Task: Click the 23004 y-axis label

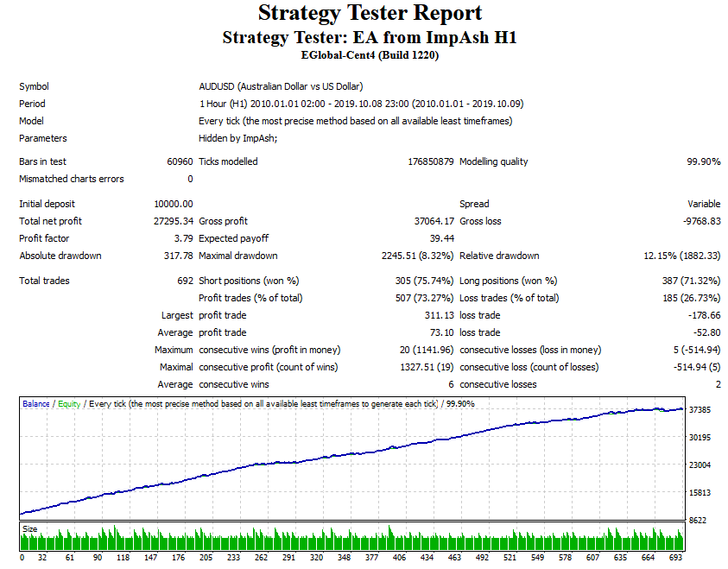Action: point(700,465)
